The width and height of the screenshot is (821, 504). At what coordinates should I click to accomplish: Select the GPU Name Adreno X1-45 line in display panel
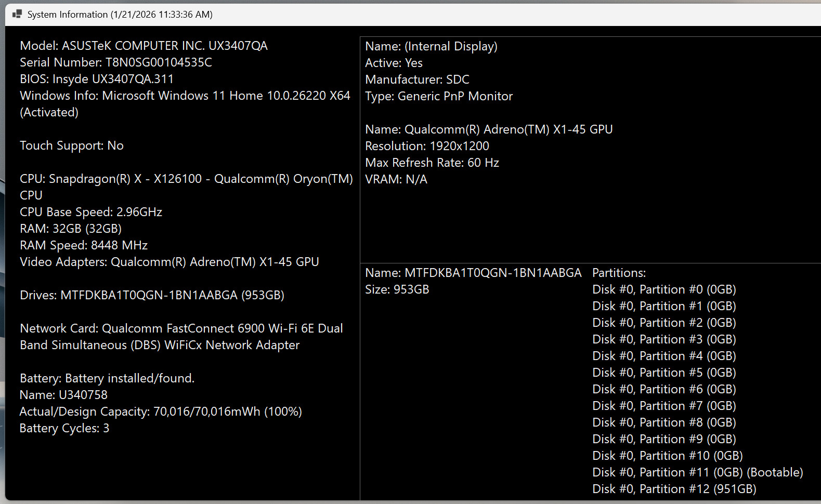489,129
